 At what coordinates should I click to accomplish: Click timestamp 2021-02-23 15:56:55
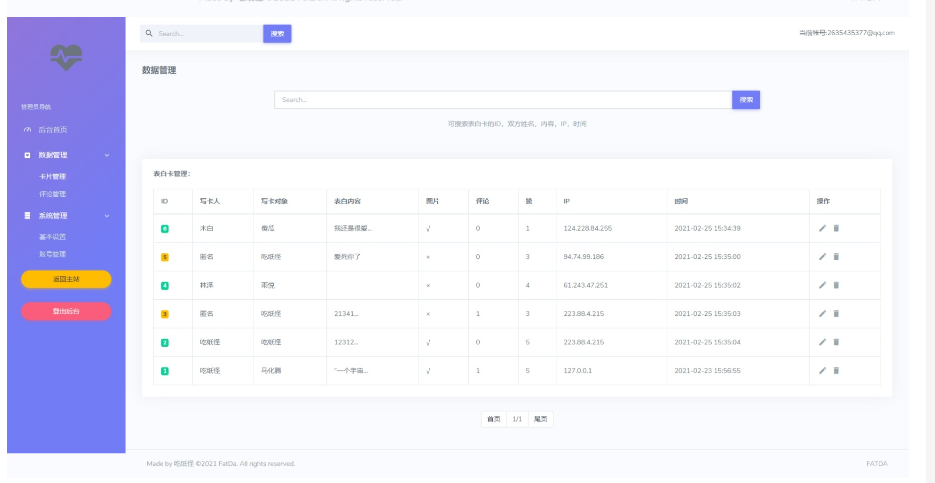tap(707, 371)
